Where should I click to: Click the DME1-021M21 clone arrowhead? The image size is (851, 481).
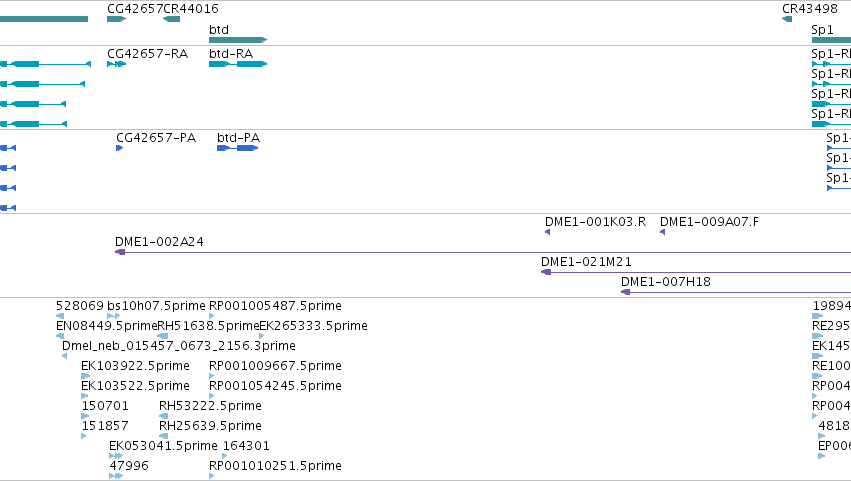(x=546, y=273)
